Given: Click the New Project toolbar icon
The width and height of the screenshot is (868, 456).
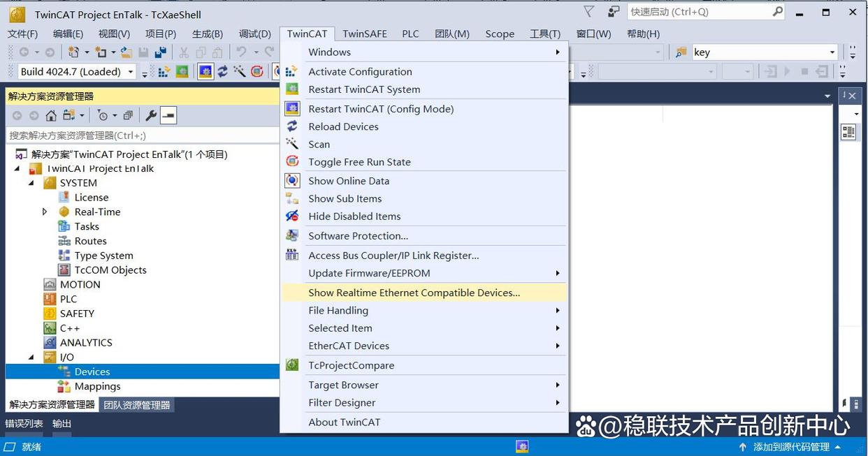Looking at the screenshot, I should coord(74,52).
